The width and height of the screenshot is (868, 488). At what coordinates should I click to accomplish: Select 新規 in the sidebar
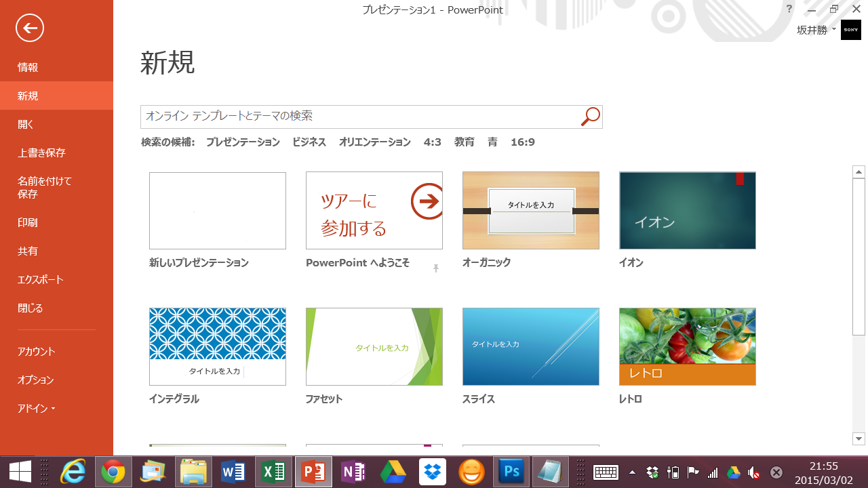pos(57,96)
